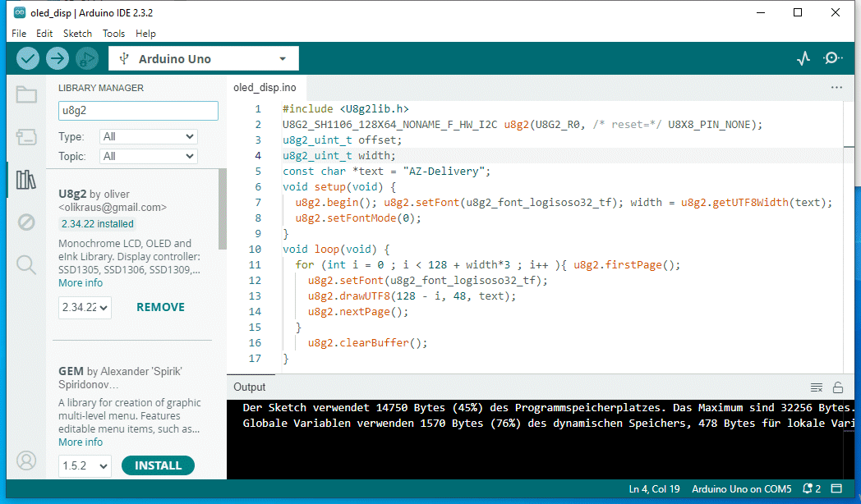
Task: Click the void loop(void) line
Action: 336,250
